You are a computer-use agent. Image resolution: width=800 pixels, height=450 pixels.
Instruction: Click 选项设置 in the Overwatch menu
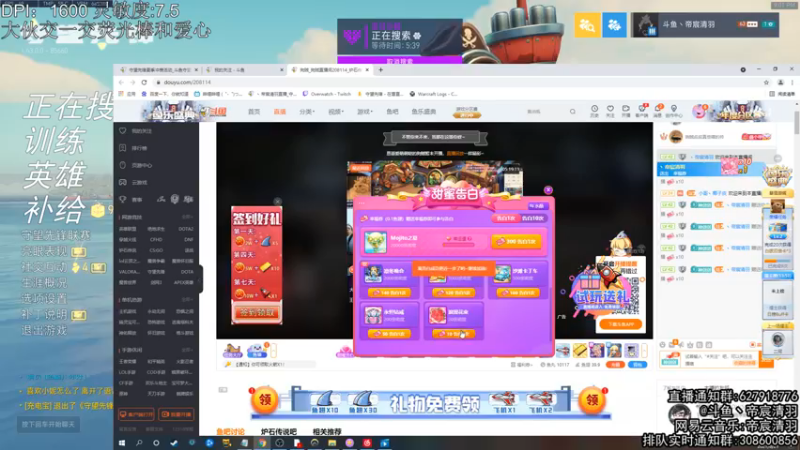pyautogui.click(x=44, y=298)
